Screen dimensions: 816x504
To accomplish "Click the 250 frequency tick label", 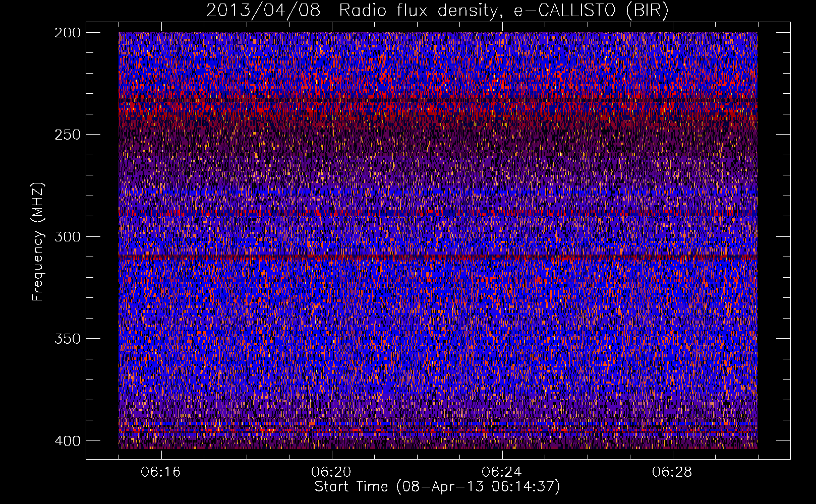I will 68,135.
